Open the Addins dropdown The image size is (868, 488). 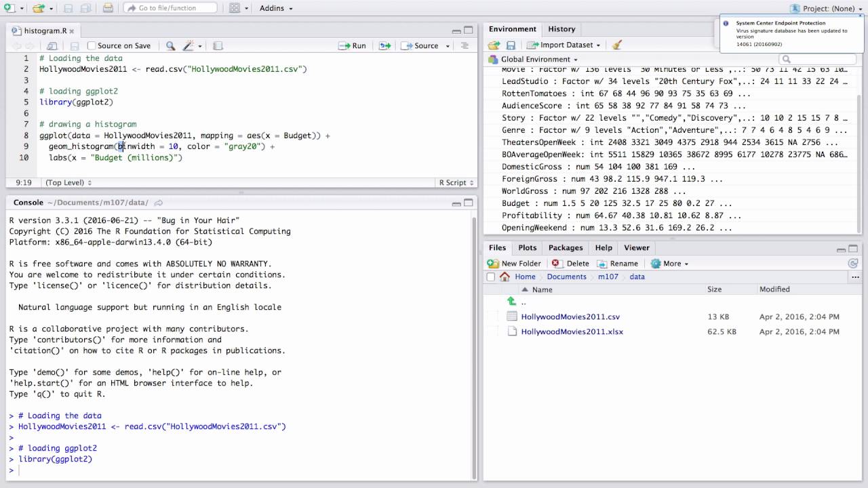(276, 8)
